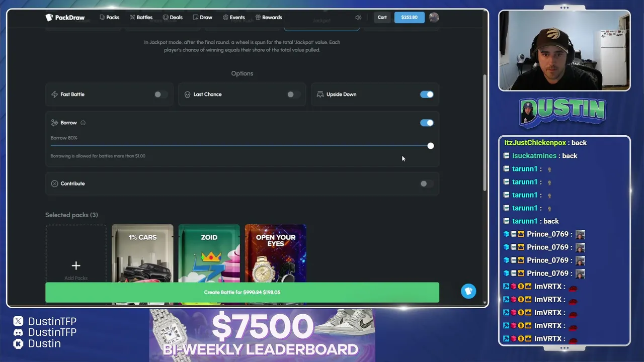Click the $253.80 balance button

tap(409, 17)
